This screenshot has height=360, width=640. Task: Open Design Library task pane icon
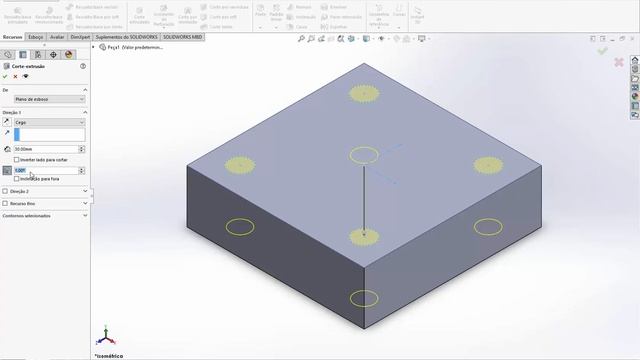tap(635, 69)
